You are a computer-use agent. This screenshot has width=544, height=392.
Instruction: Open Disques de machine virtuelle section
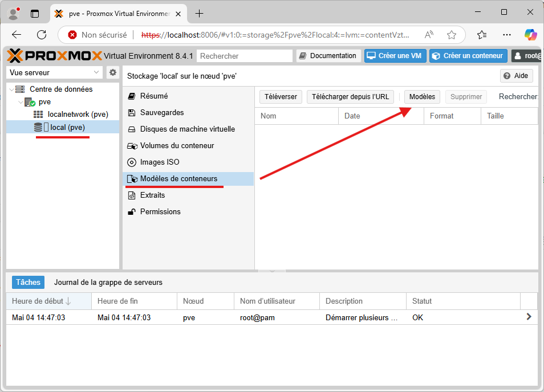coord(188,129)
